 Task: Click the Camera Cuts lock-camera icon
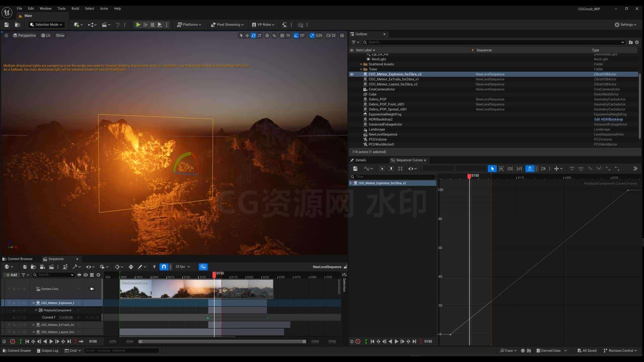tap(92, 289)
